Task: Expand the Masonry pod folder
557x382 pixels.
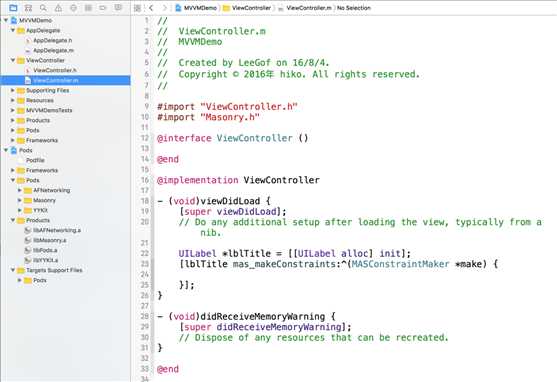Action: [x=20, y=200]
